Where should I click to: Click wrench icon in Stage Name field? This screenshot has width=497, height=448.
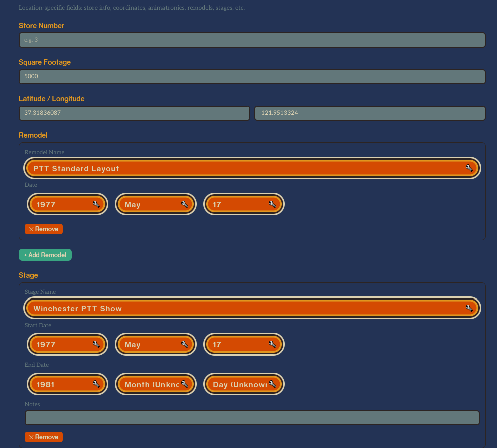[469, 308]
